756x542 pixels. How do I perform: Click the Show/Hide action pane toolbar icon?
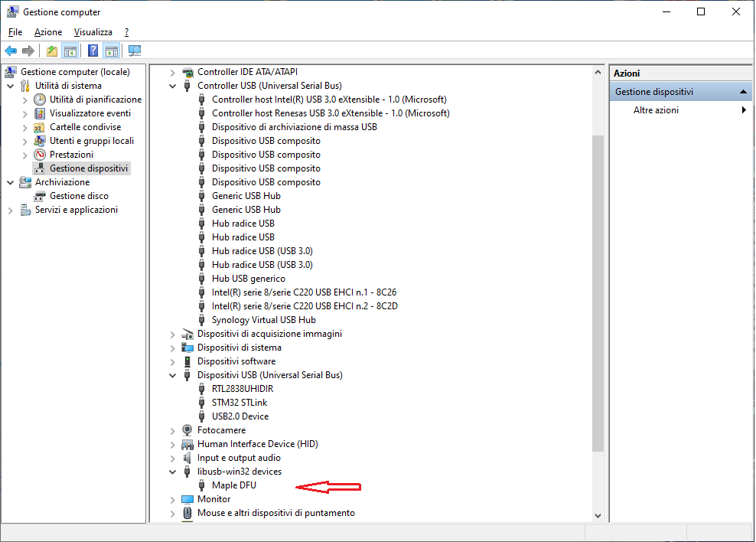(x=112, y=51)
